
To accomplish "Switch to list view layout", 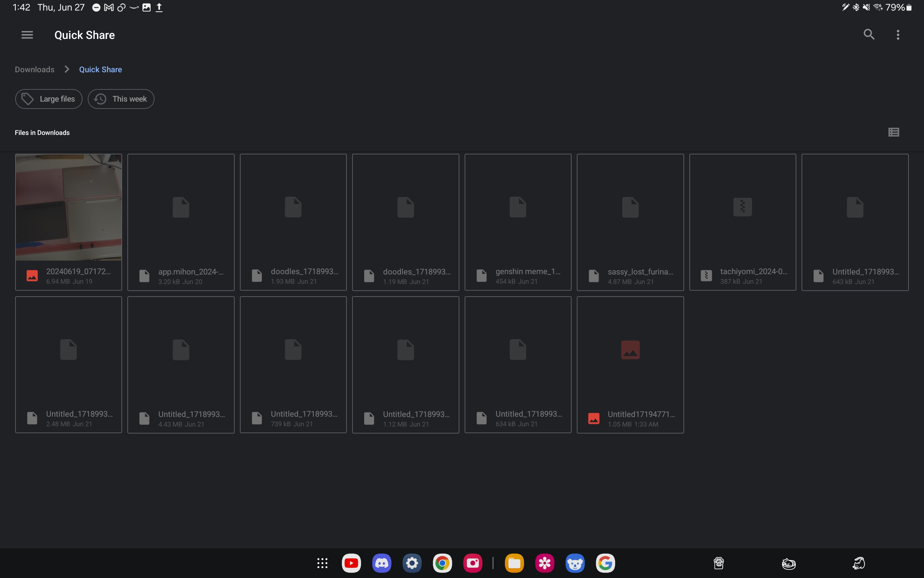I will pos(893,132).
